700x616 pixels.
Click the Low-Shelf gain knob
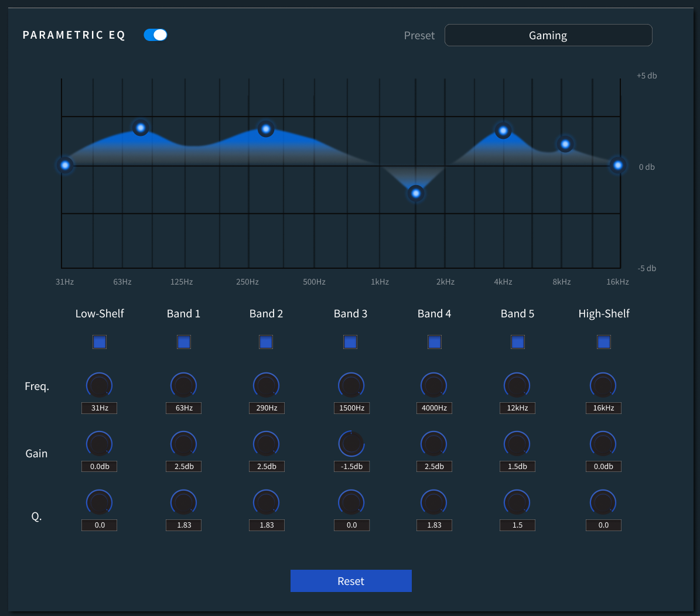pyautogui.click(x=99, y=444)
